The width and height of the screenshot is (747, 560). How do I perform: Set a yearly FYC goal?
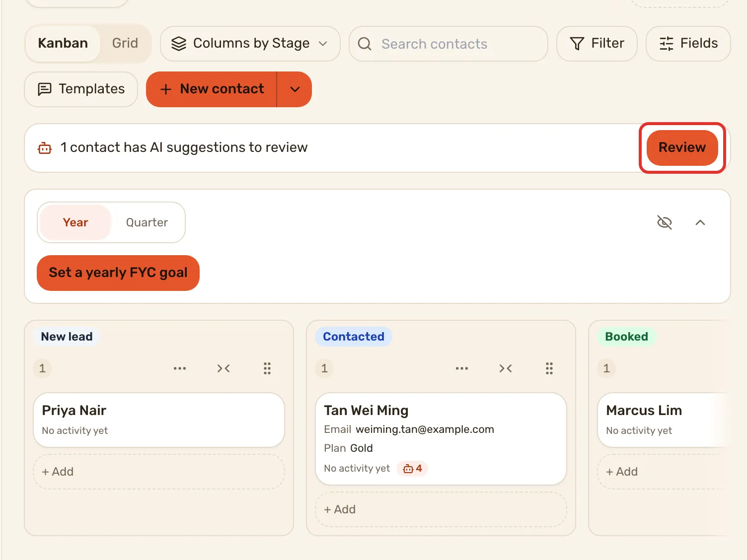[x=118, y=273]
